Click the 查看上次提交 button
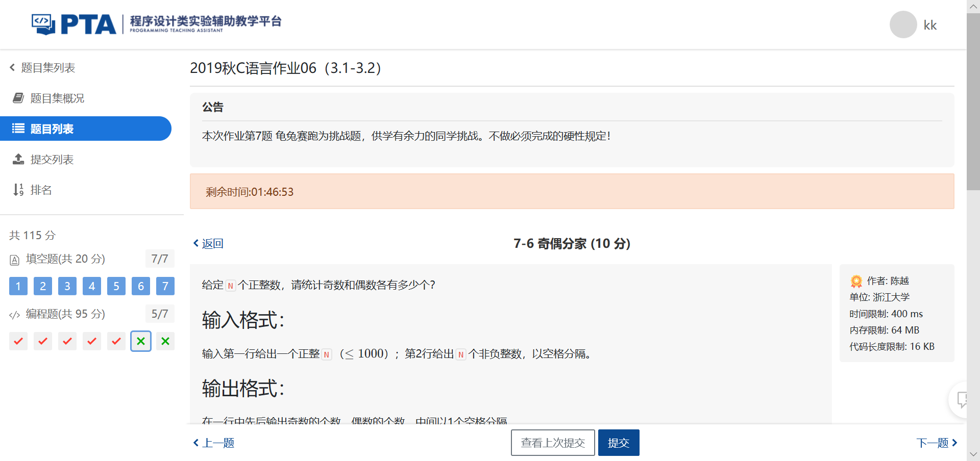980x461 pixels. point(553,443)
